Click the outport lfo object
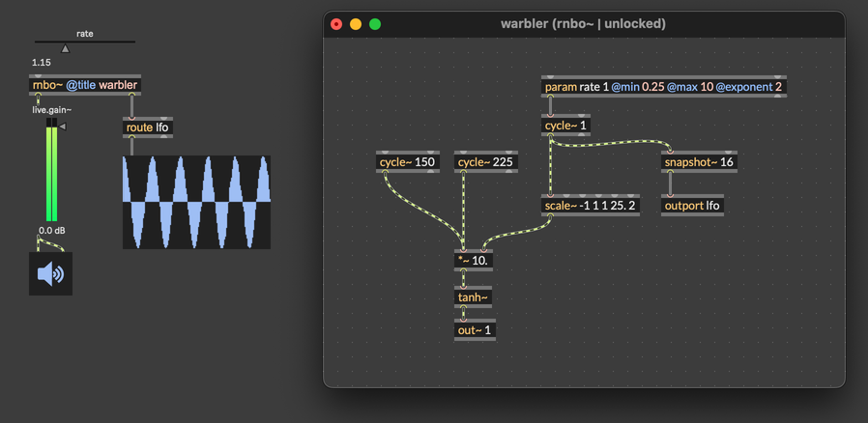Screen dimensions: 868x423 pos(692,206)
